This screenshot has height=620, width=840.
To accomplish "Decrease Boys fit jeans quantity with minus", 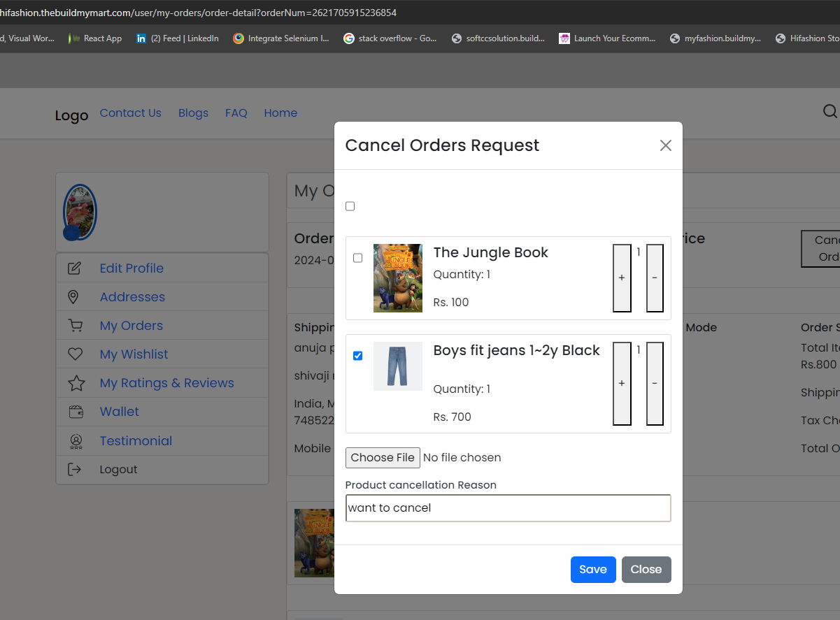I will click(655, 383).
